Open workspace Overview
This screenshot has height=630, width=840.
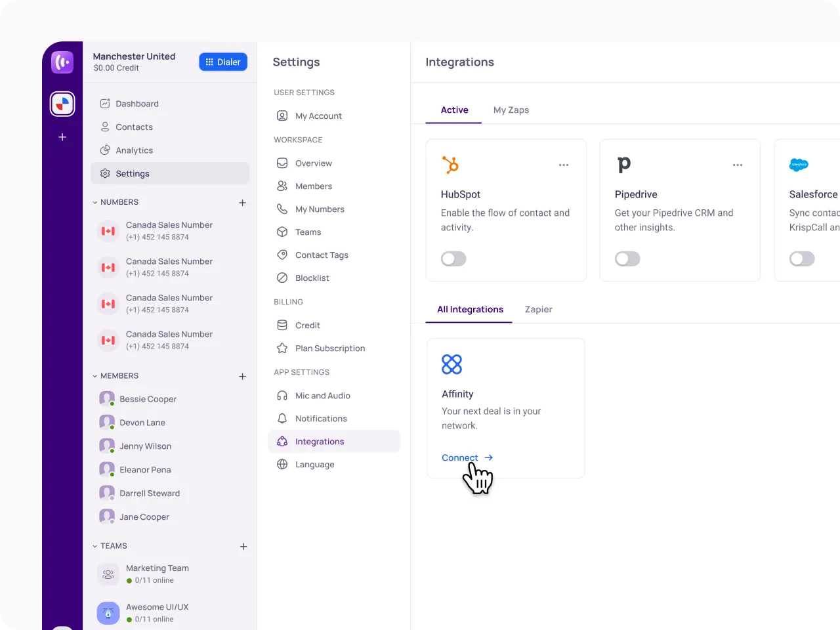point(304,163)
